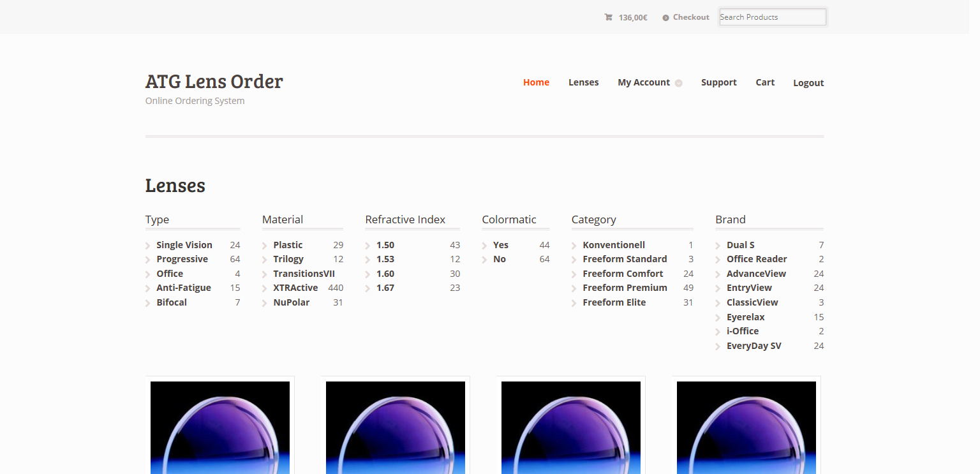980x474 pixels.
Task: Click the Checkout arrow icon
Action: click(665, 18)
